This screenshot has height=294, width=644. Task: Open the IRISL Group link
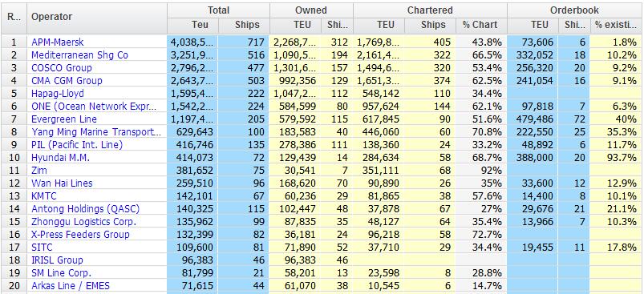[x=57, y=260]
